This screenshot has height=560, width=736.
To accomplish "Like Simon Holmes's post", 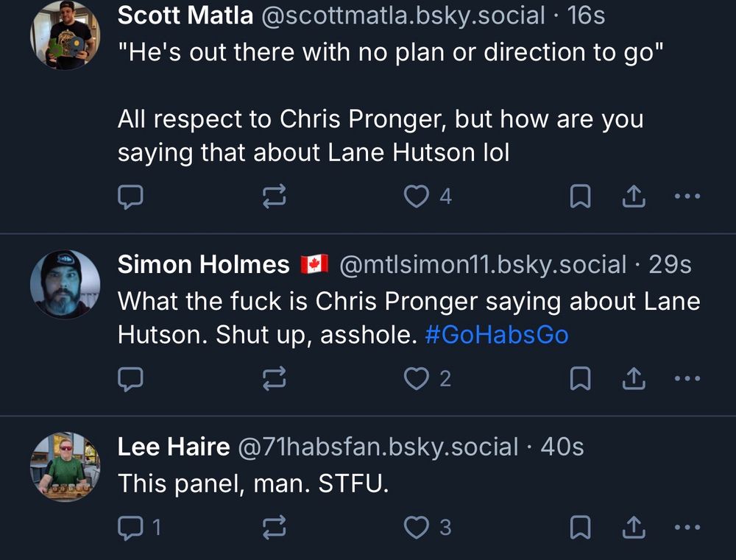I will click(x=417, y=378).
